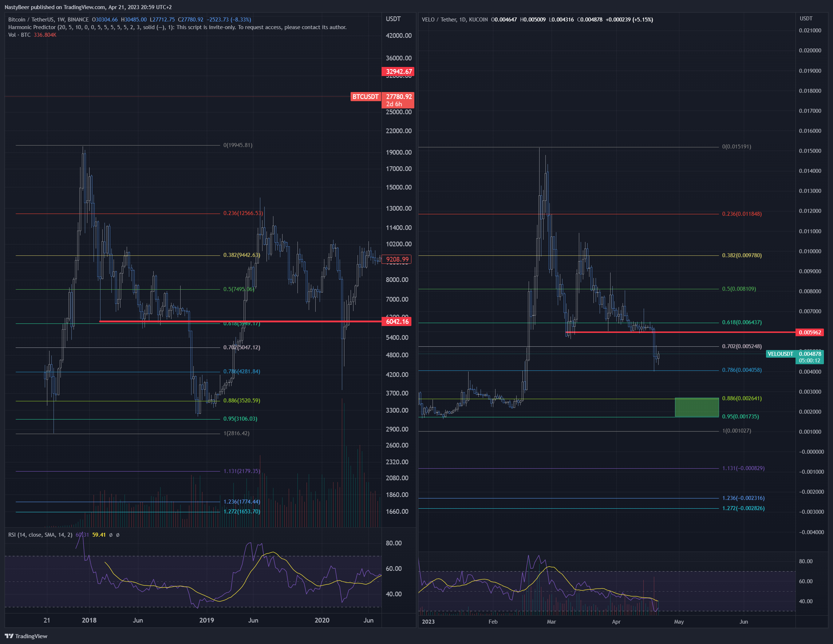Screen dimensions: 833x644
Task: Click the USDT label above BTC price axis
Action: pyautogui.click(x=393, y=19)
